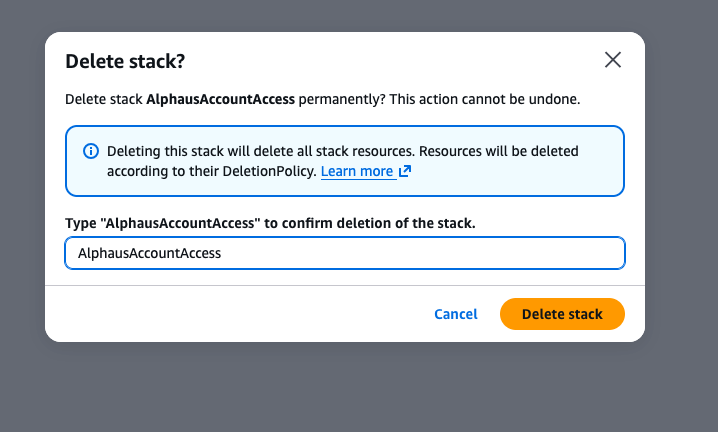
Task: Click the info icon in the alert
Action: pos(91,151)
